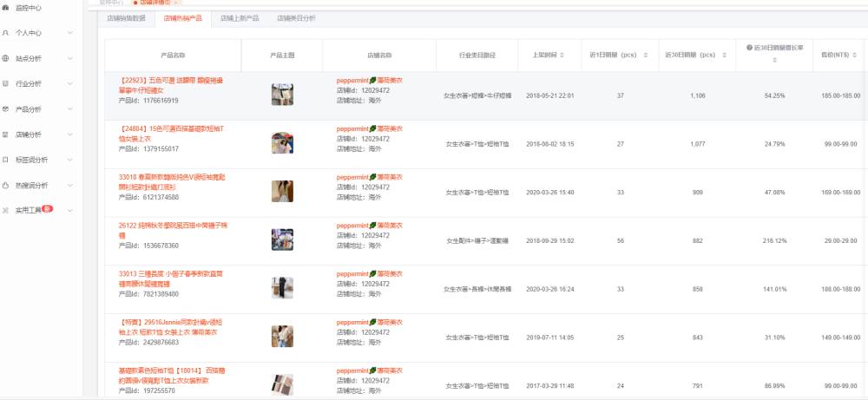Click the 女生配件>襪子>運動襪 category cell

tap(477, 240)
